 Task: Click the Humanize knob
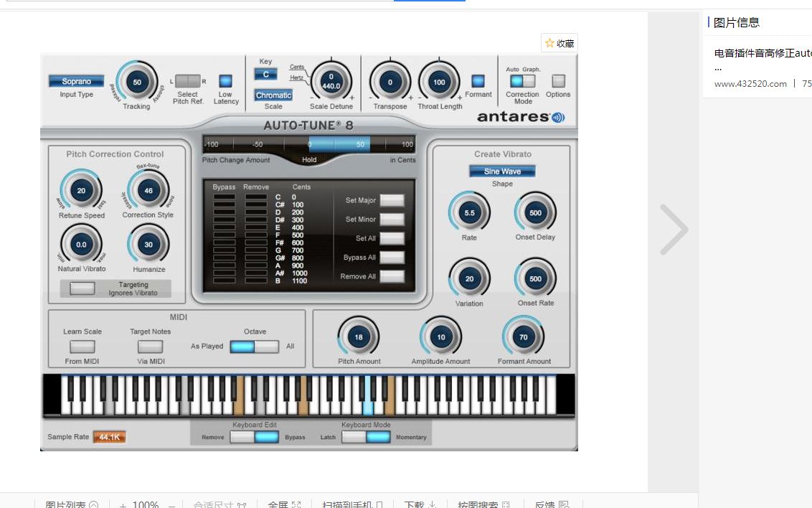coord(148,245)
